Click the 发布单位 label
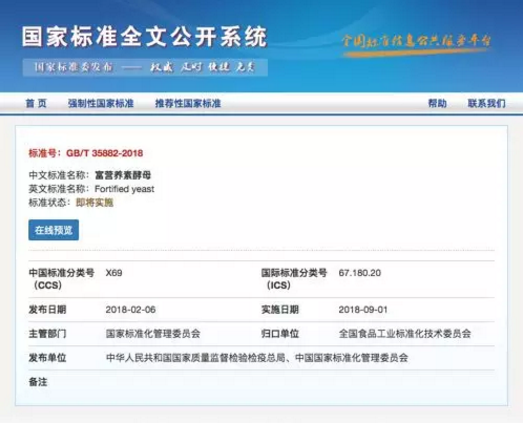Image resolution: width=523 pixels, height=423 pixels. tap(47, 358)
